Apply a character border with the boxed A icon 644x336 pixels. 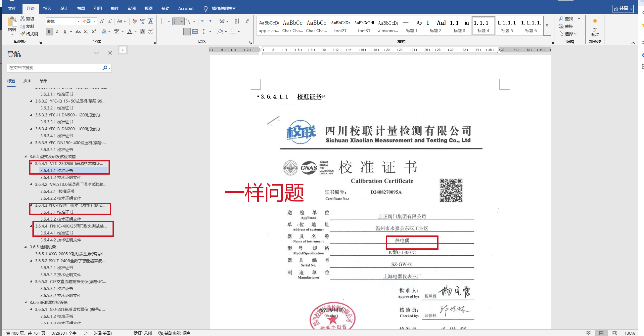coord(151,21)
